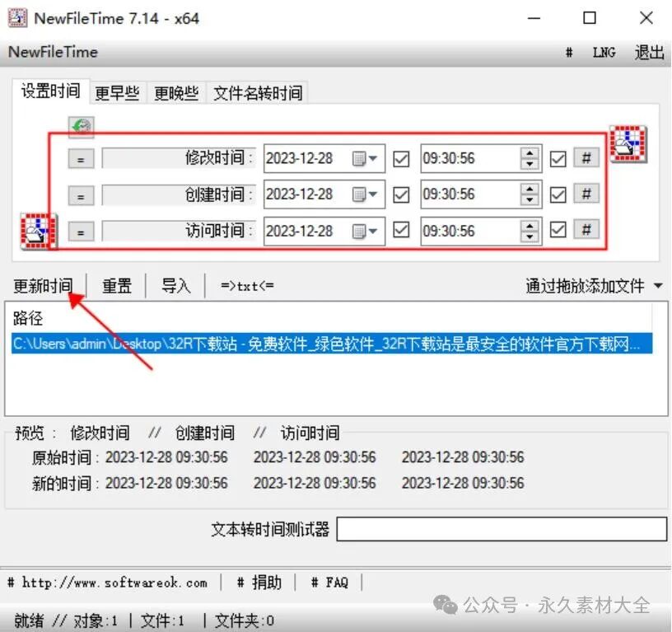Maximize the NewFileTime window
This screenshot has height=632, width=672.
click(590, 18)
